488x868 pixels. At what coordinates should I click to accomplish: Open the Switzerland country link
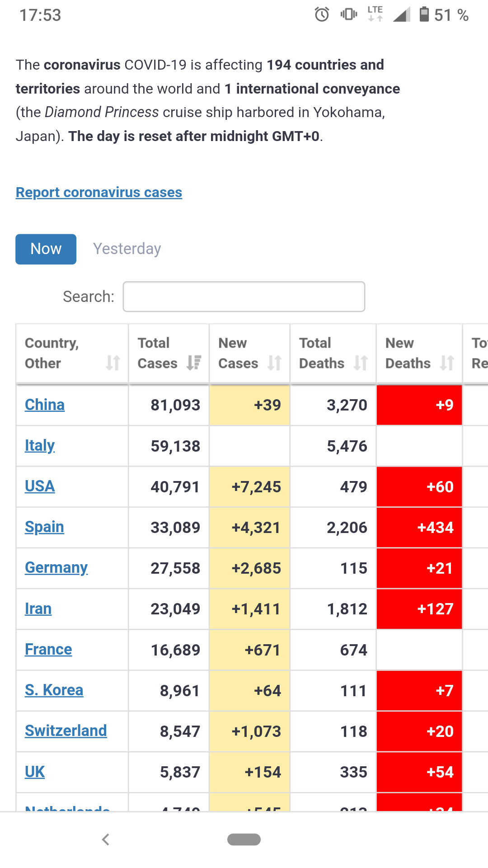[66, 731]
